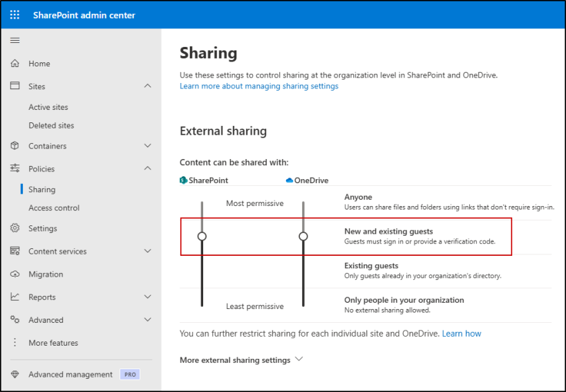Click the OneDrive sharing slider handle
566x392 pixels.
click(x=303, y=236)
